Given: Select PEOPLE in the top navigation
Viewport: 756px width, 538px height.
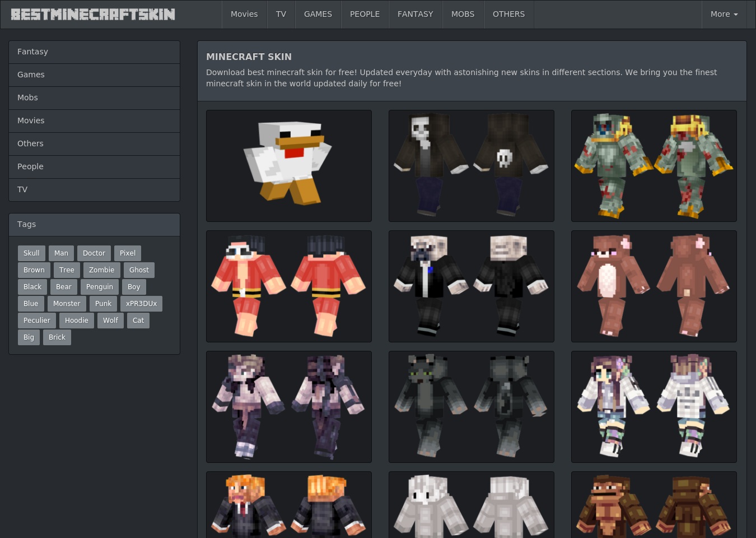Looking at the screenshot, I should tap(365, 14).
